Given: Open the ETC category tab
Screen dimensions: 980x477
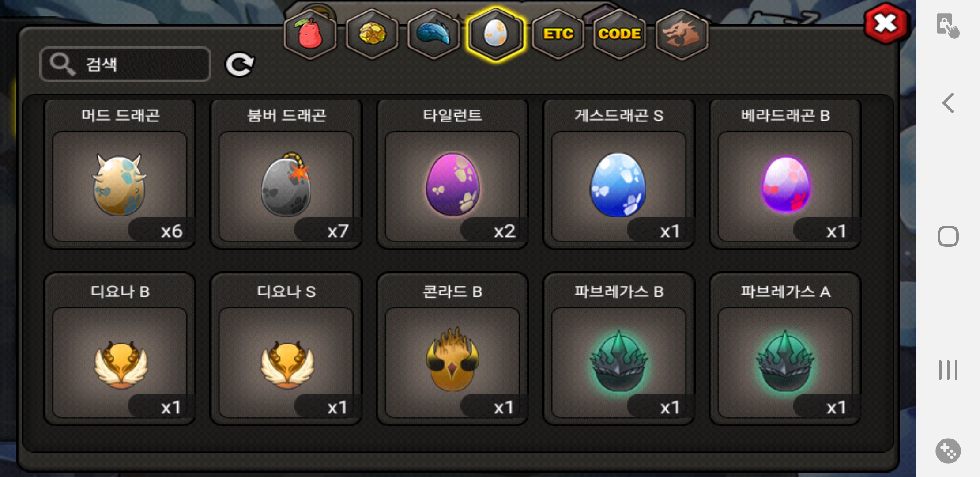Looking at the screenshot, I should coord(558,34).
